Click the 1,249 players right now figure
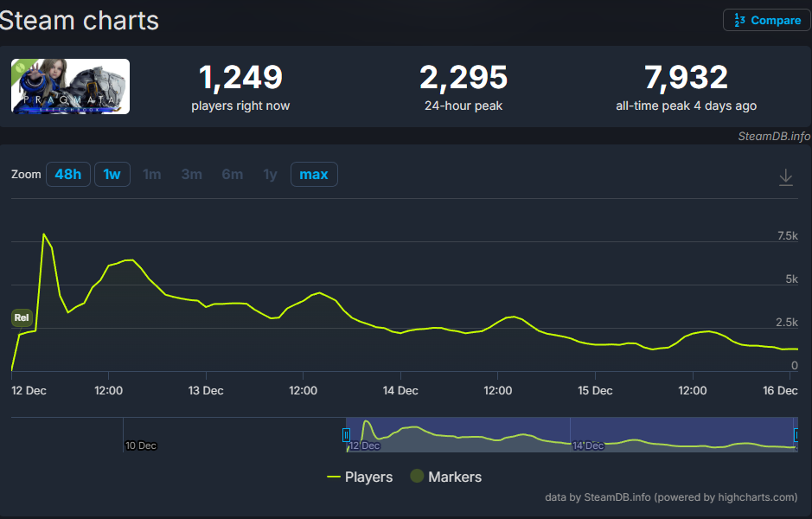 click(x=240, y=77)
